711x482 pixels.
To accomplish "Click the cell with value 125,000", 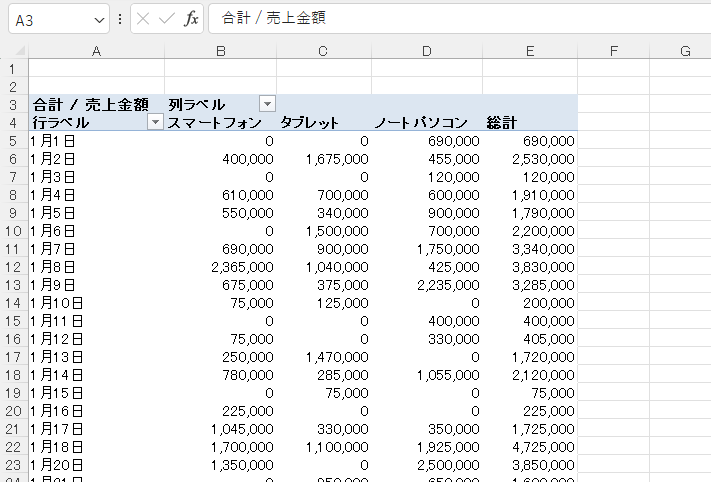I will pos(324,302).
